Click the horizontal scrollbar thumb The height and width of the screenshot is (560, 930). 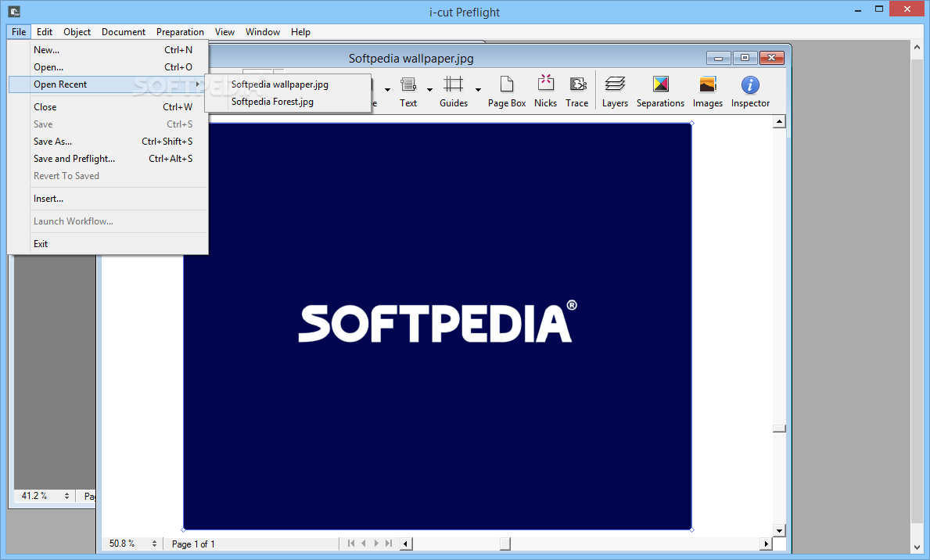tap(504, 544)
